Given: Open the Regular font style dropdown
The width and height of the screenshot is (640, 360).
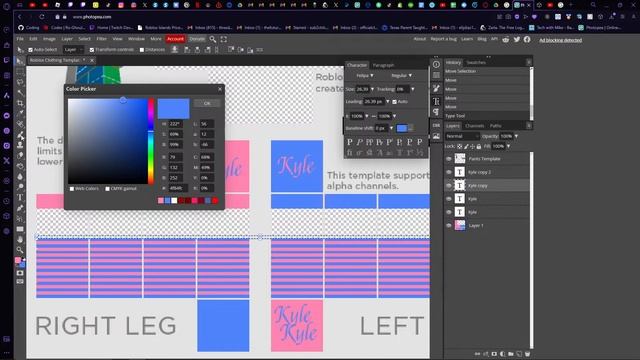Looking at the screenshot, I should tap(402, 76).
